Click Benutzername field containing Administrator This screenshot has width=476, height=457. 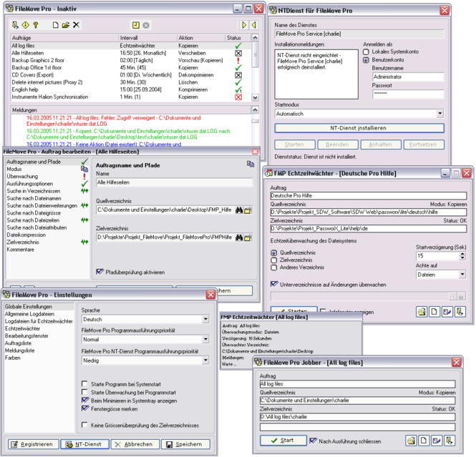[x=408, y=77]
